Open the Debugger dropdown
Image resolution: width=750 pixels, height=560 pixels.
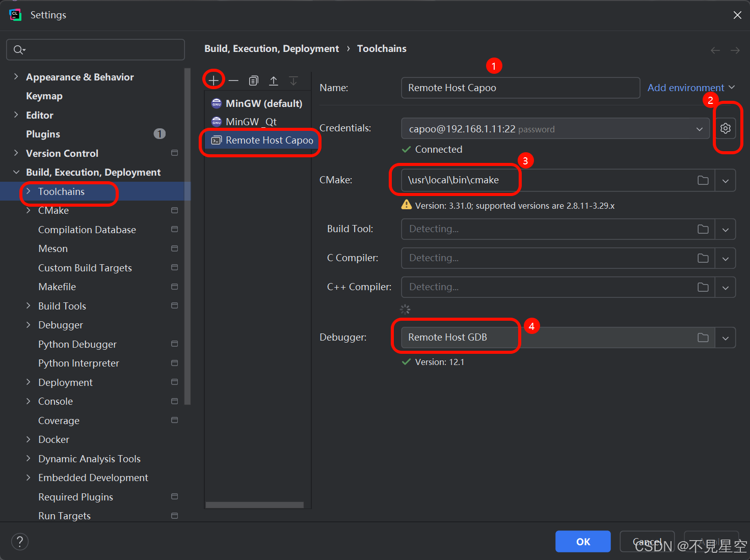pyautogui.click(x=726, y=338)
